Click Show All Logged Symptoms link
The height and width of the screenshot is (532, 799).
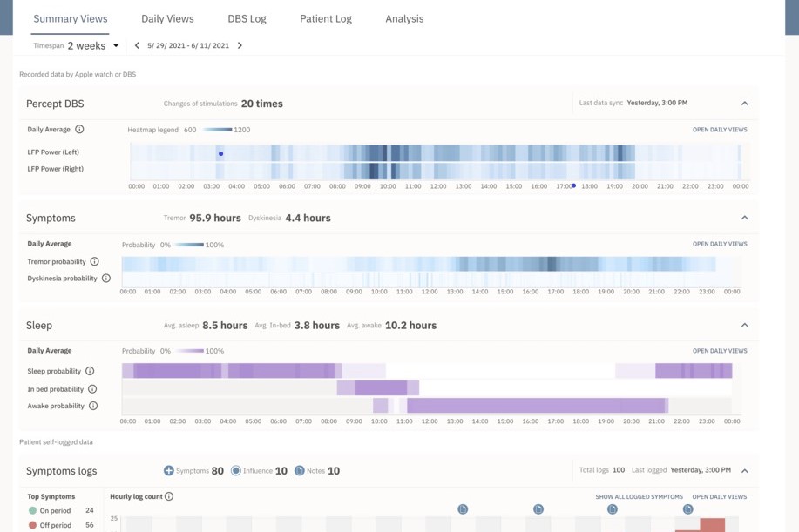point(639,497)
